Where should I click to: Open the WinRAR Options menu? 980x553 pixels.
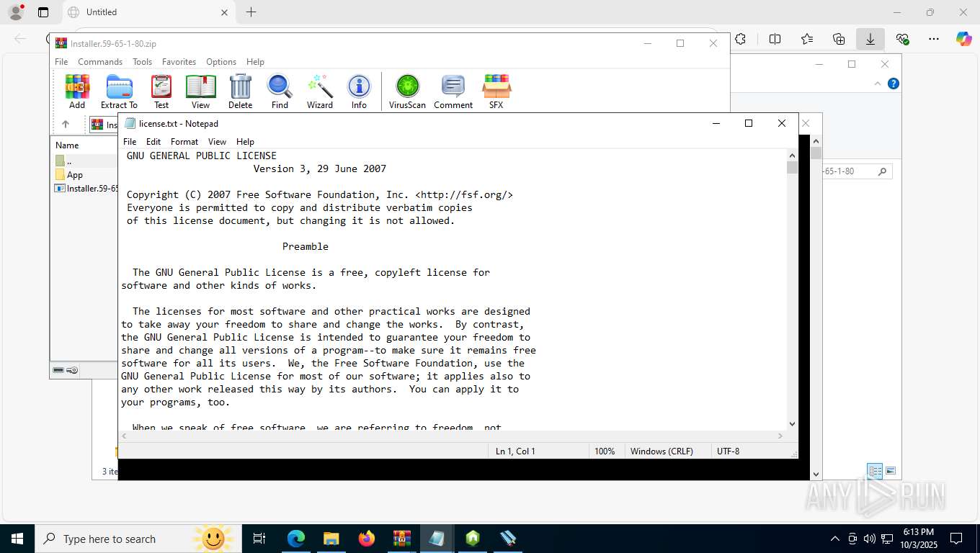[x=221, y=62]
